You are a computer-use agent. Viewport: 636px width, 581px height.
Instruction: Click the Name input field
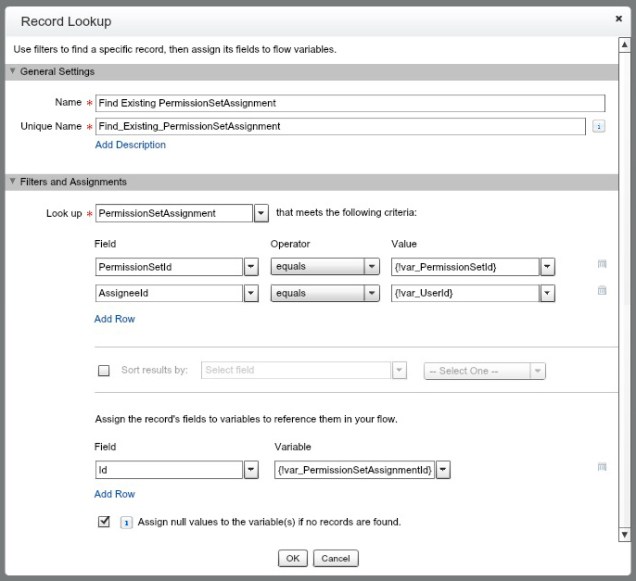pos(350,103)
